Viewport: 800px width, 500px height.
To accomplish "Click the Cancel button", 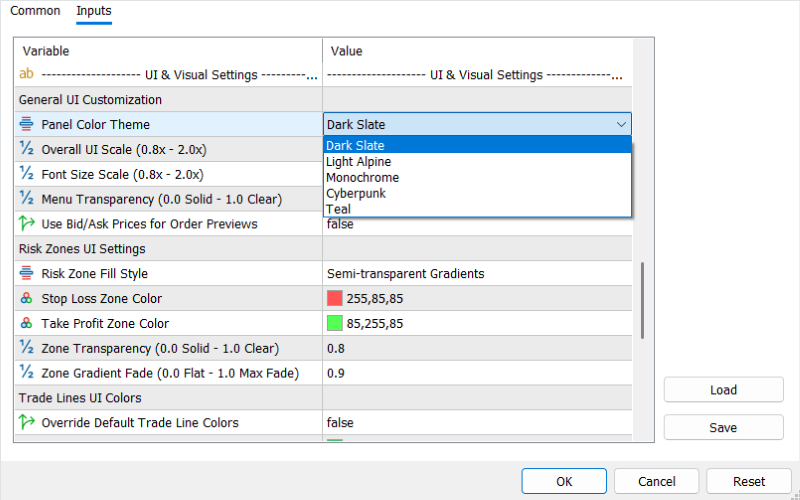I will [657, 481].
